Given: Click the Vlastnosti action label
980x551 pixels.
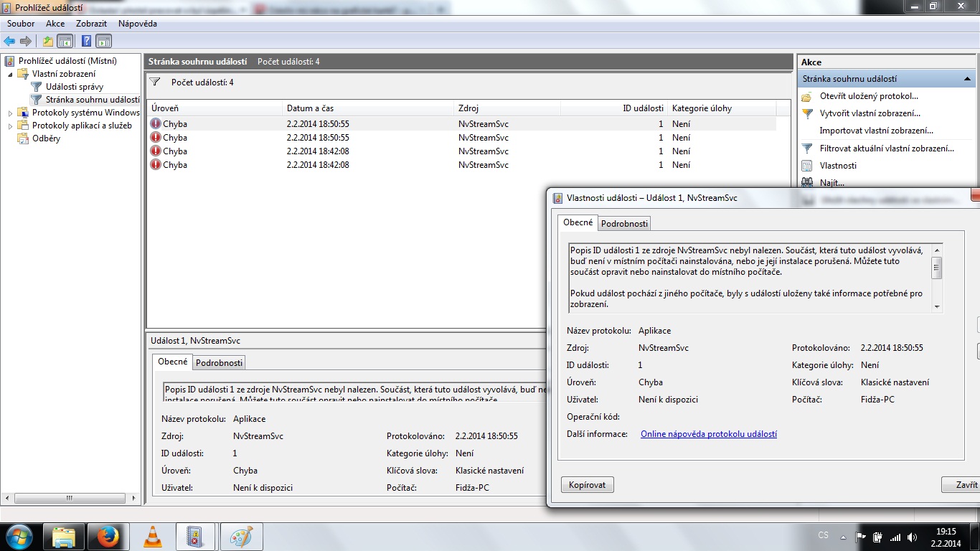Looking at the screenshot, I should pos(838,166).
